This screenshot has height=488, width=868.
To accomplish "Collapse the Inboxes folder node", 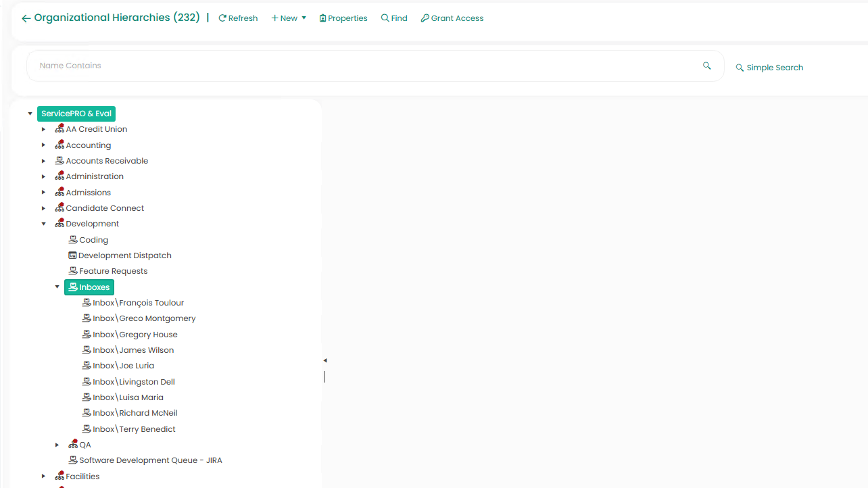I will (57, 287).
